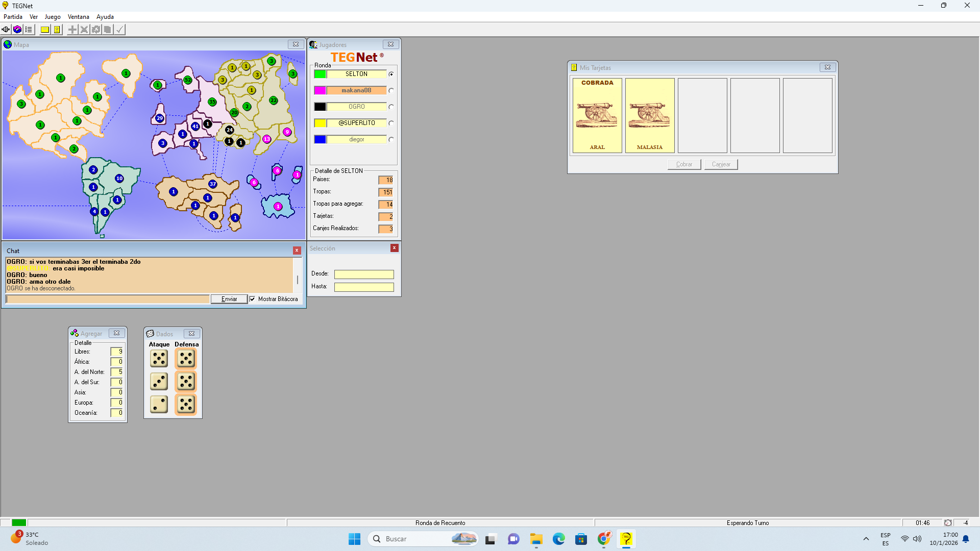Click the yellow note toolbar icon
This screenshot has width=980, height=551.
45,30
